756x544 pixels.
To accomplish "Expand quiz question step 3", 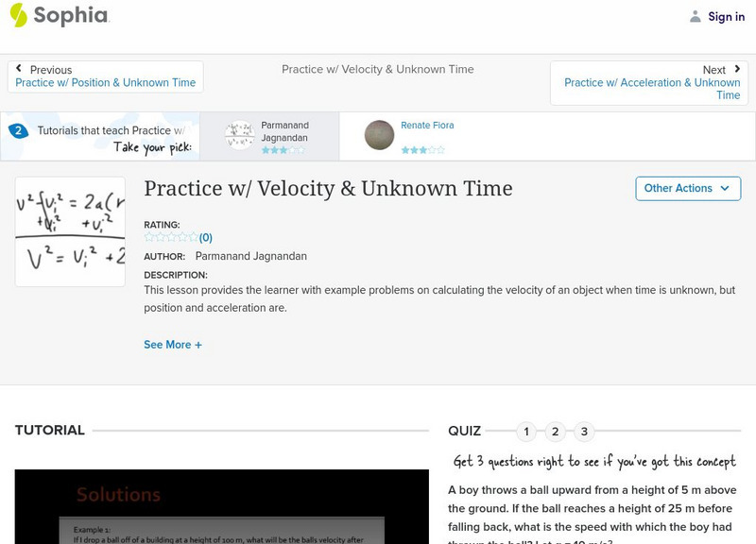I will point(584,430).
